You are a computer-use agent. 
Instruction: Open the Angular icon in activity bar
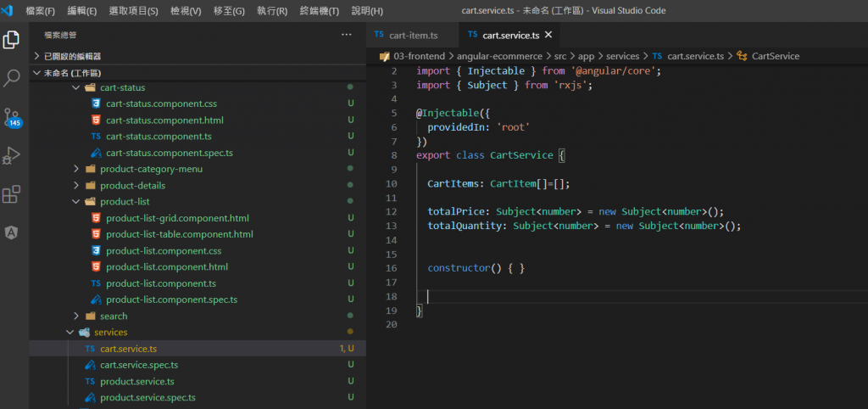(12, 233)
